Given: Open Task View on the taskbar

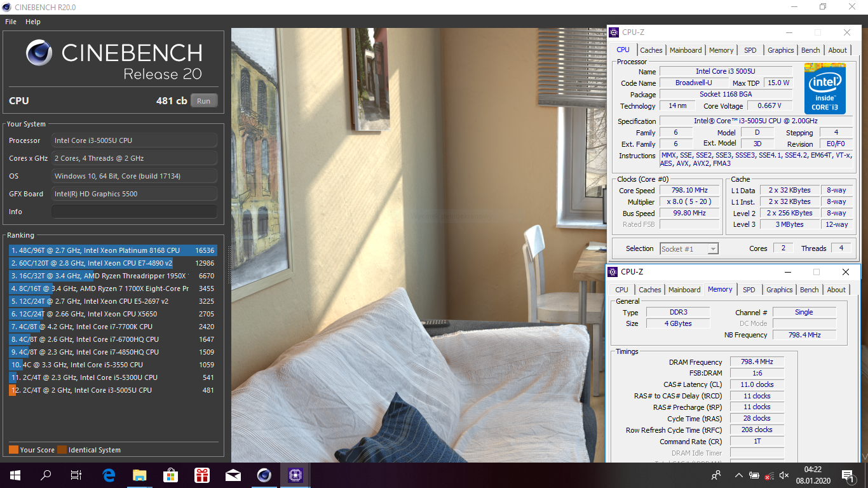Looking at the screenshot, I should pyautogui.click(x=76, y=475).
